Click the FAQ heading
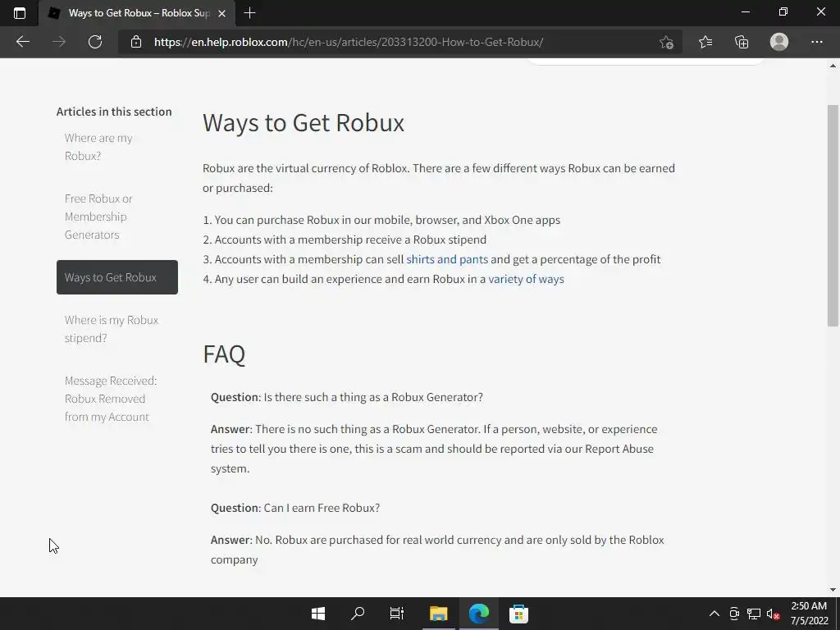 pyautogui.click(x=224, y=354)
